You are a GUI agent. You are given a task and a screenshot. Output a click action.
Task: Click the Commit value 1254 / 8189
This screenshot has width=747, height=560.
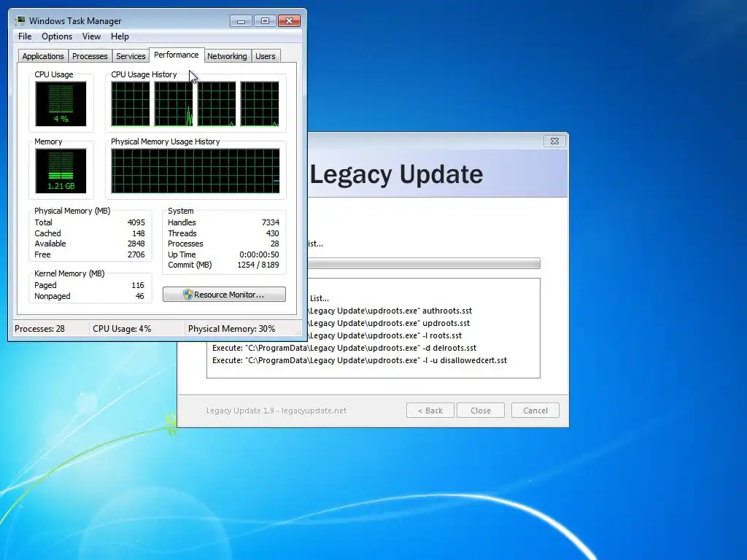(258, 265)
